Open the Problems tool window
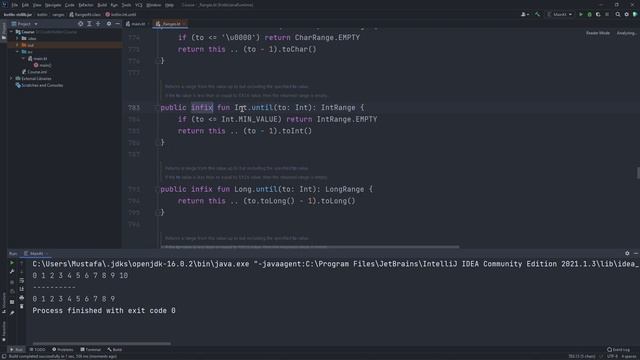Viewport: 640px width, 360px height. point(62,350)
